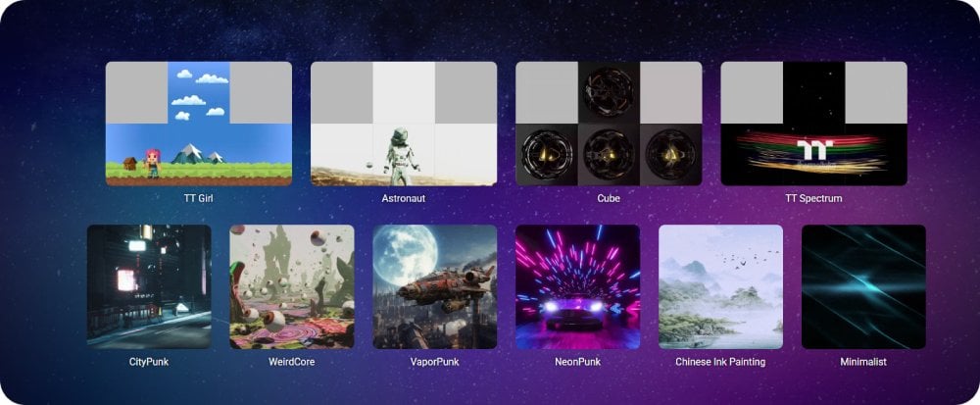Click the Minimalist caption
Image resolution: width=980 pixels, height=405 pixels.
(x=863, y=362)
